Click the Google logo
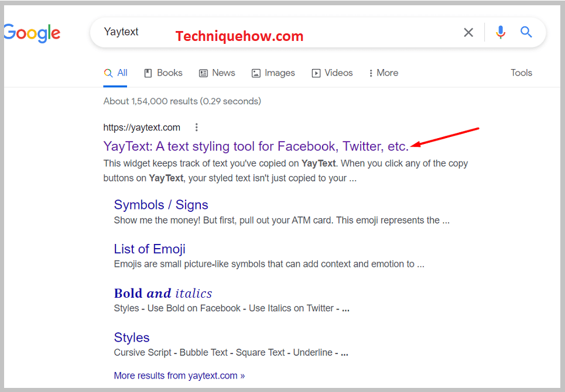Screen dimensions: 565x392 click(32, 33)
